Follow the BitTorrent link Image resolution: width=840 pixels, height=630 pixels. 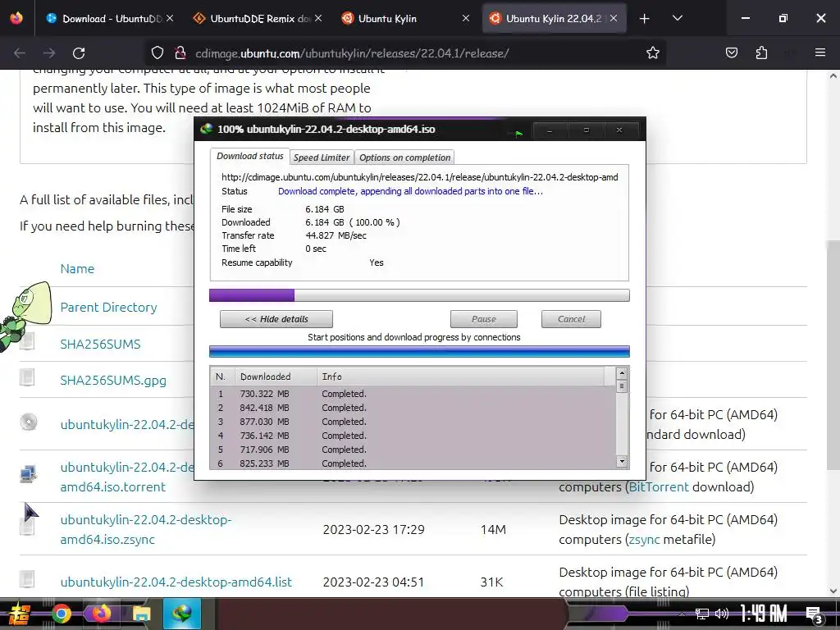tap(659, 487)
